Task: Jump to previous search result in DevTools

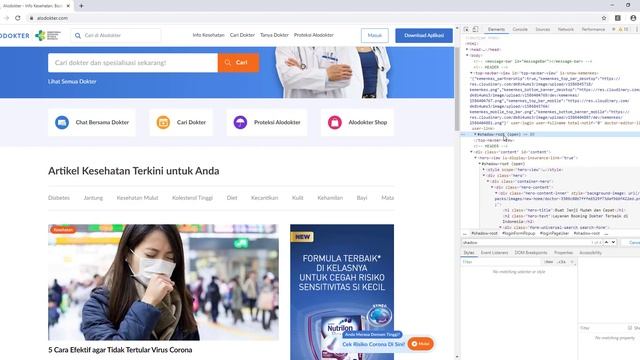Action: click(607, 242)
